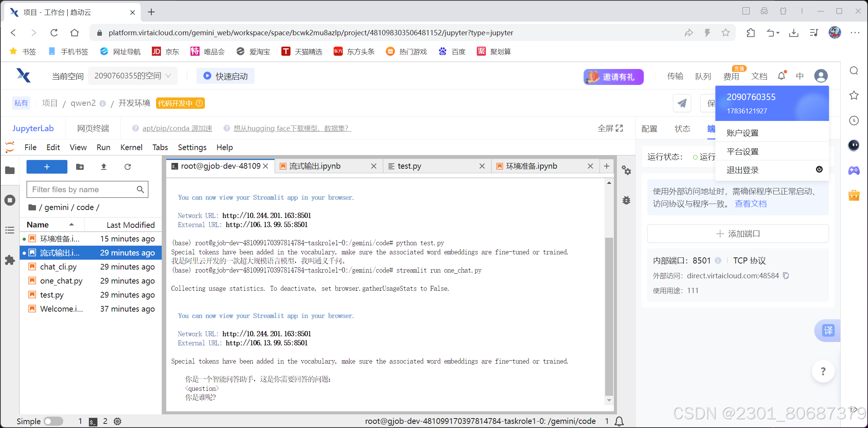
Task: Open the table of contents sidebar
Action: click(10, 230)
